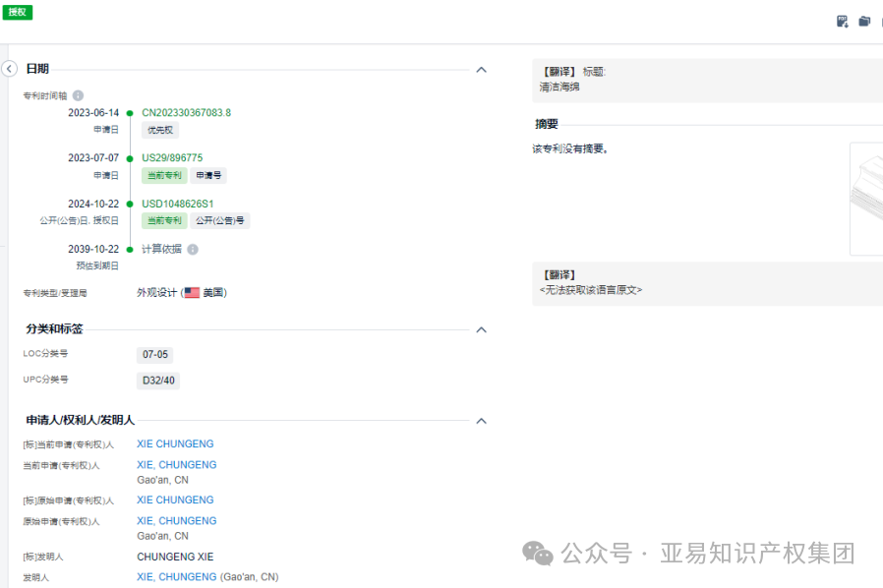Image resolution: width=883 pixels, height=588 pixels.
Task: Open the folder collection icon at top right
Action: pos(863,21)
